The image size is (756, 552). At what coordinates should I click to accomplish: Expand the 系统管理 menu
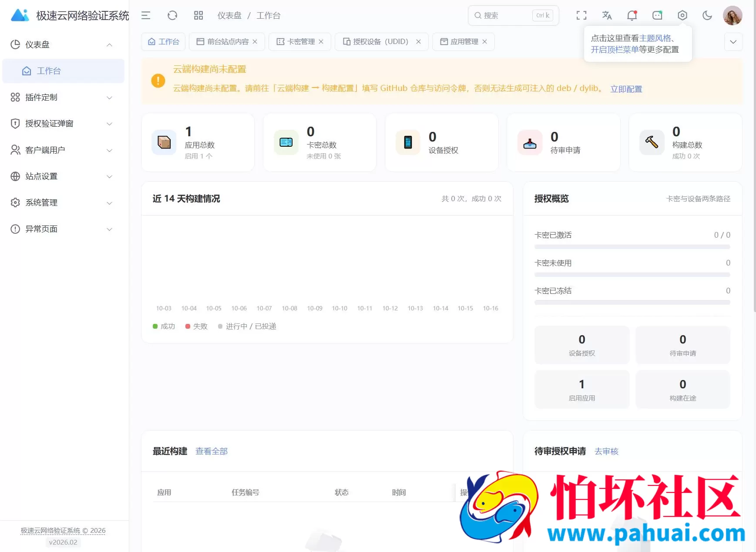point(64,203)
